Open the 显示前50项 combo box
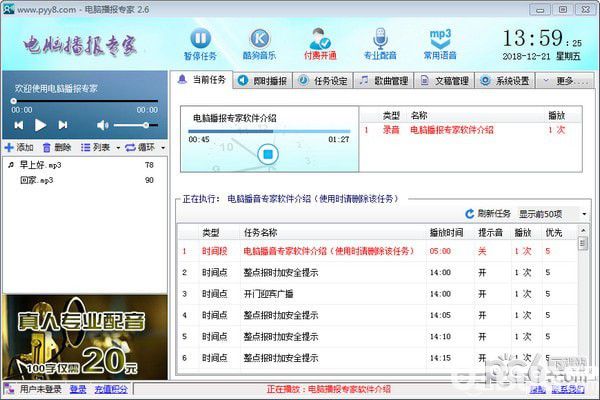Viewport: 600px width, 400px height. tap(553, 214)
